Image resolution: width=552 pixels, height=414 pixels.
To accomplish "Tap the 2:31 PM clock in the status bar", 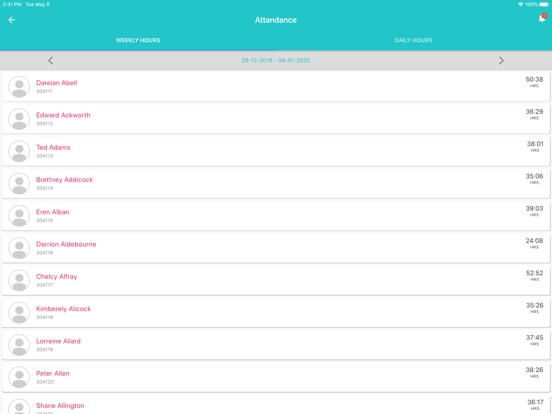I will click(12, 5).
